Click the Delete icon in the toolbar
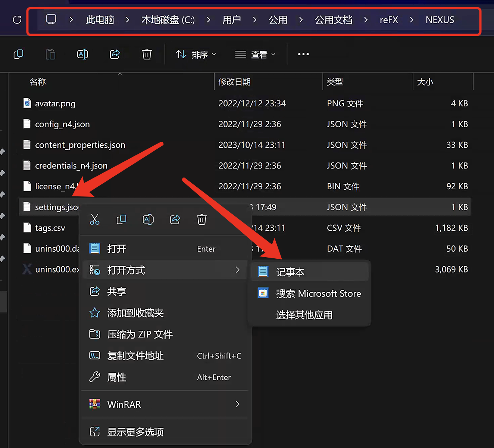 [x=147, y=54]
